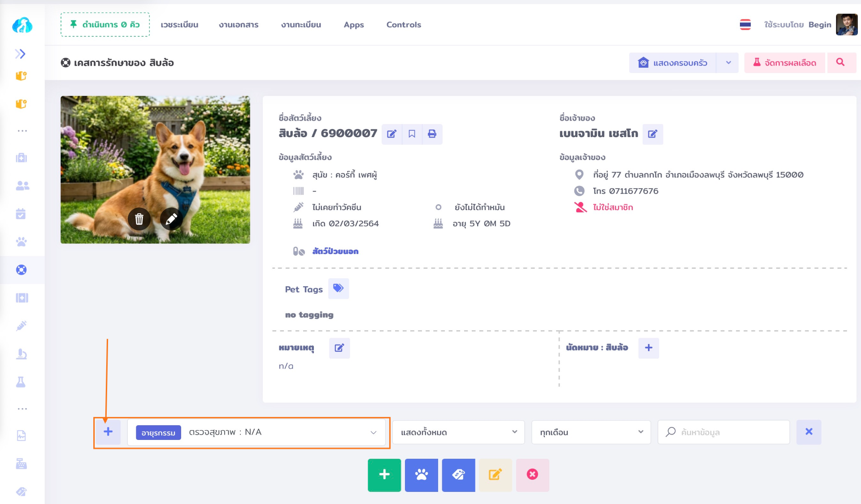Image resolution: width=861 pixels, height=504 pixels.
Task: Click the สัตว์ป่วยนอก link
Action: (x=335, y=251)
